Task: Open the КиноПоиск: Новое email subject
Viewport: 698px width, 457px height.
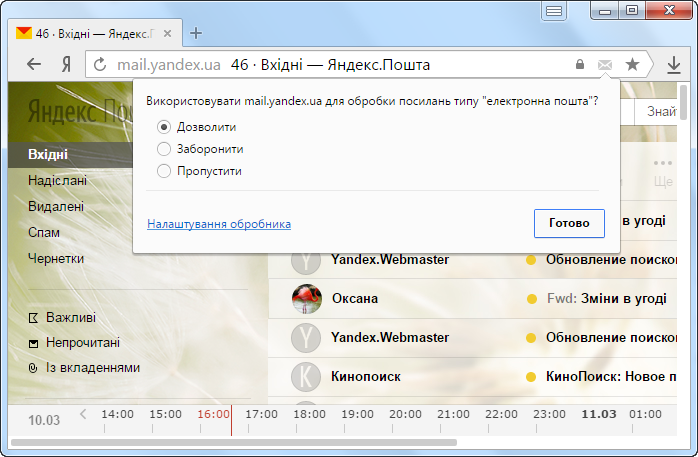Action: click(x=611, y=377)
